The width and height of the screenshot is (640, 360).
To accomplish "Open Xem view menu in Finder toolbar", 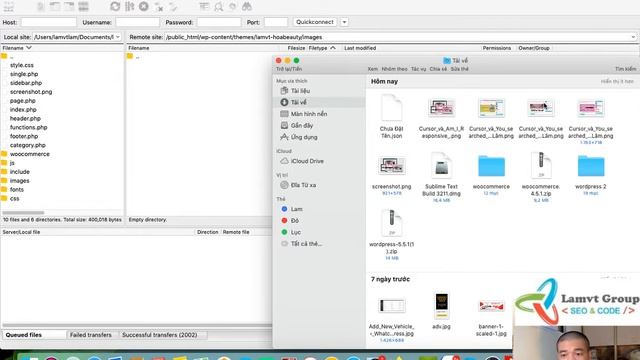I will pos(373,69).
